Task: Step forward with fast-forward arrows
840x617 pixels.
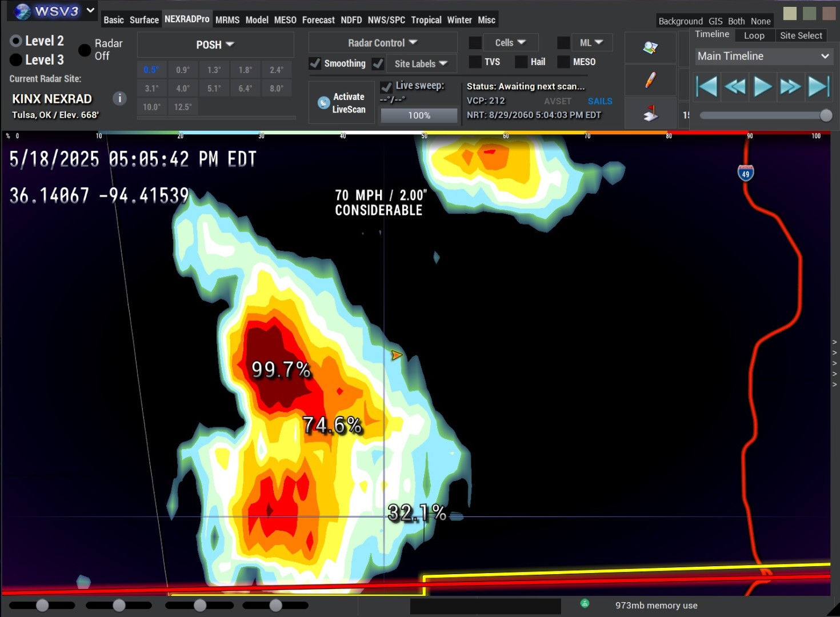Action: pyautogui.click(x=790, y=87)
